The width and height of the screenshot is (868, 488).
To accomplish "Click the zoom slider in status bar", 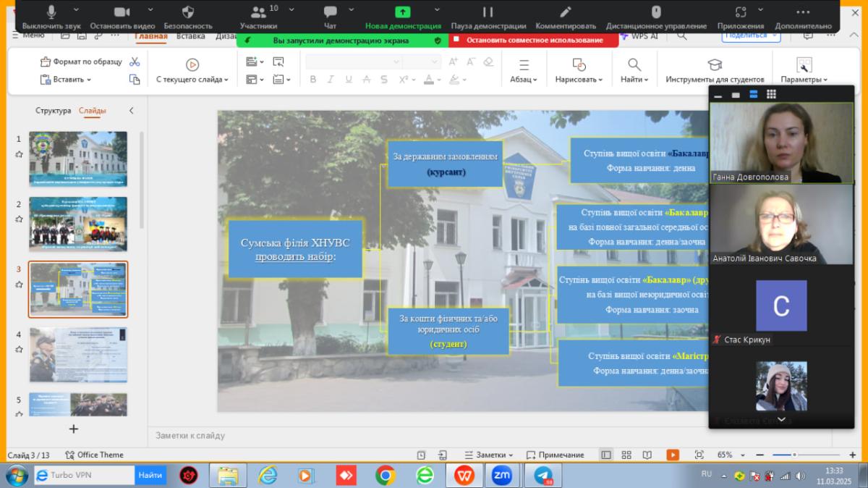I will 794,455.
